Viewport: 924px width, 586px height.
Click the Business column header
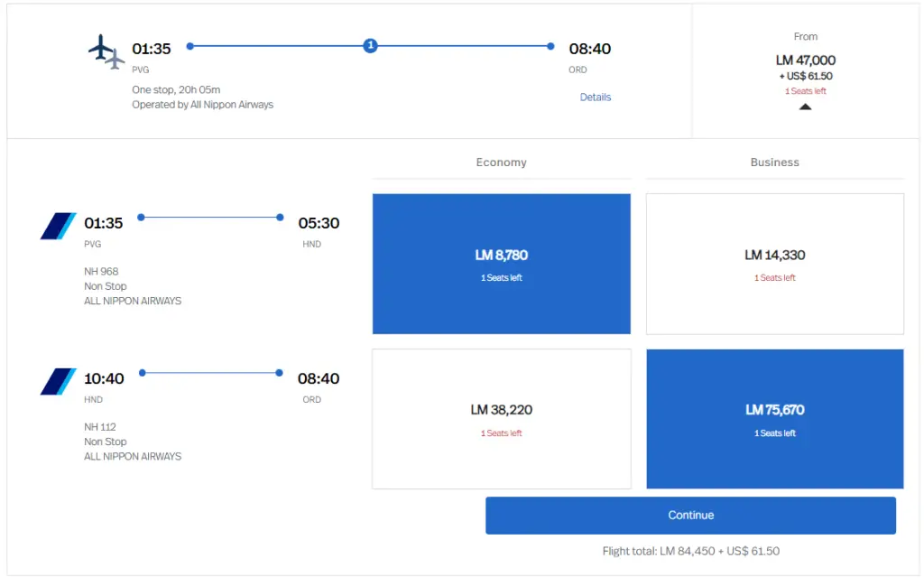coord(774,163)
